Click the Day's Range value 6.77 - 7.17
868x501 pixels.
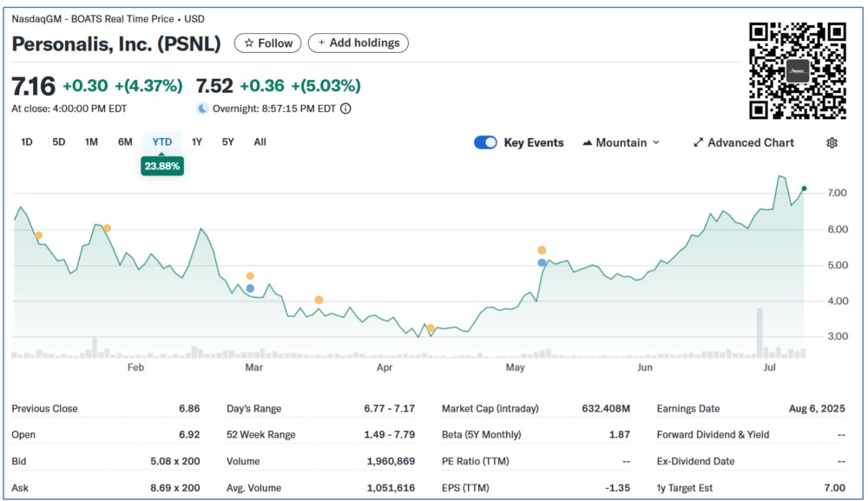click(389, 409)
